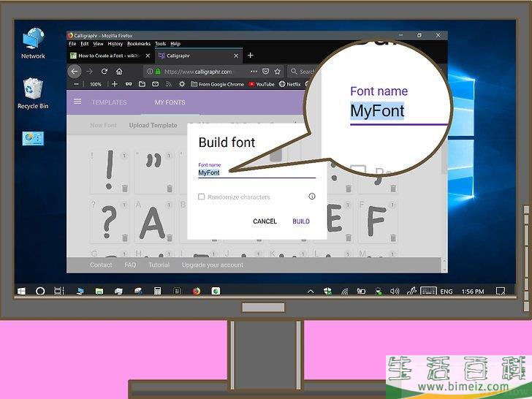Enable Randomize characters checkbox
This screenshot has height=399, width=532.
coord(201,197)
